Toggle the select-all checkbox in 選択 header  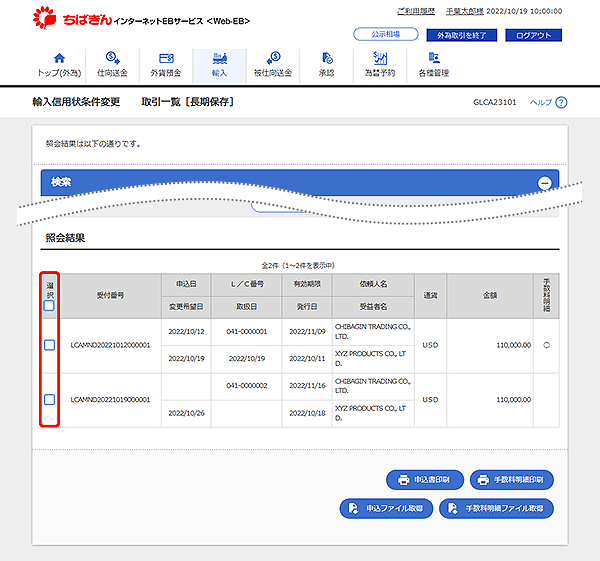[x=49, y=306]
